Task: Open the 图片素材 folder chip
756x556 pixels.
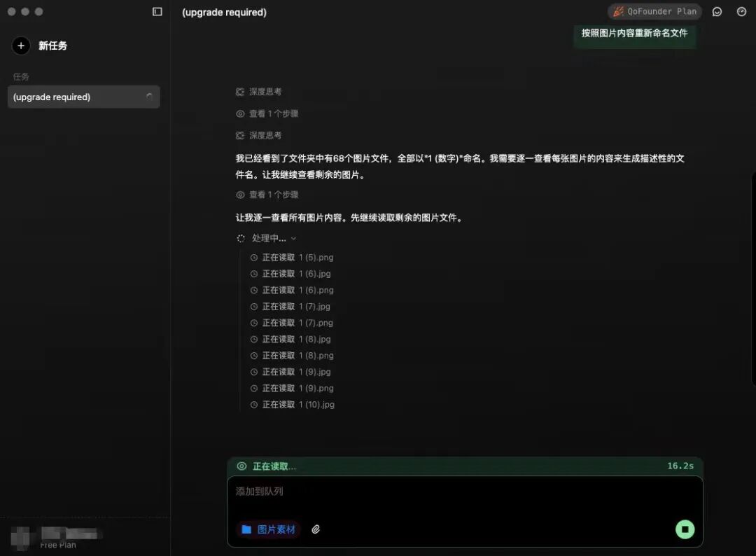Action: coord(268,529)
